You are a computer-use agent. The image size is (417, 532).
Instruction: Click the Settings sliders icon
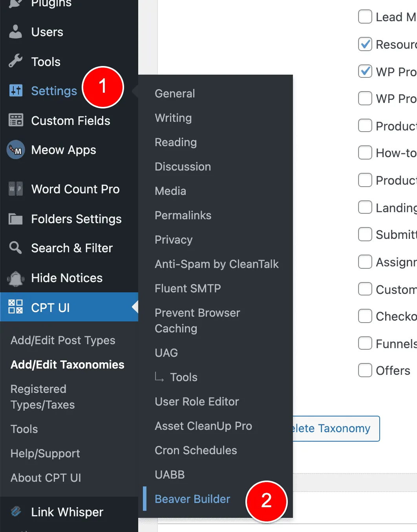[16, 91]
